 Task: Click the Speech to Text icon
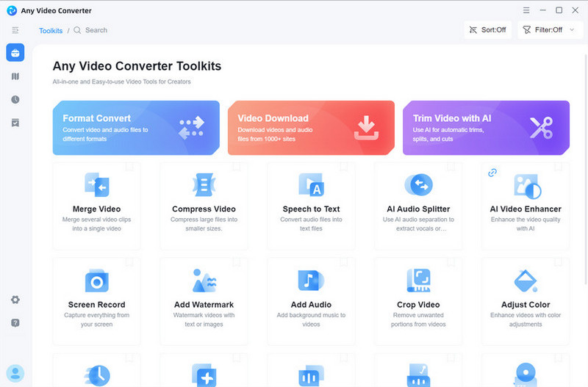click(311, 185)
